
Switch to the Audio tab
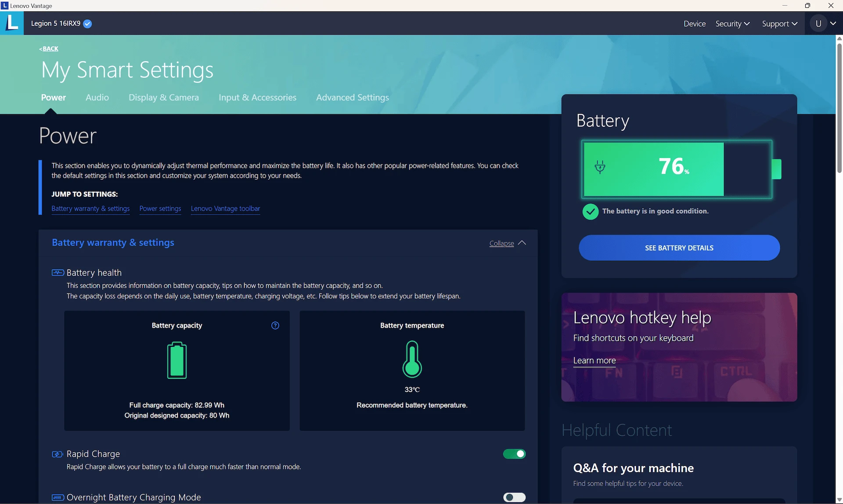[x=97, y=97]
